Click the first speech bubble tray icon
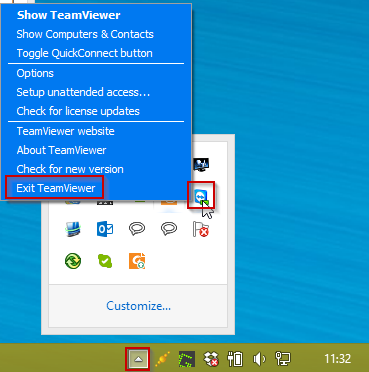369x372 pixels. pos(137,229)
